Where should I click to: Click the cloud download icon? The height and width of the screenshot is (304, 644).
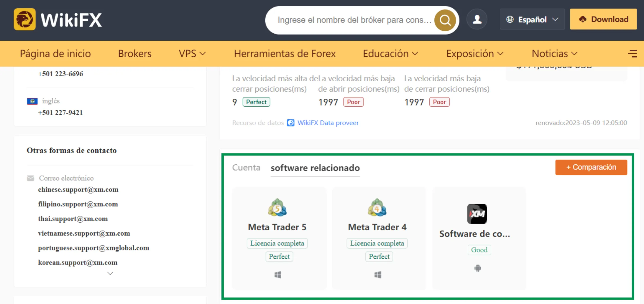coord(583,19)
